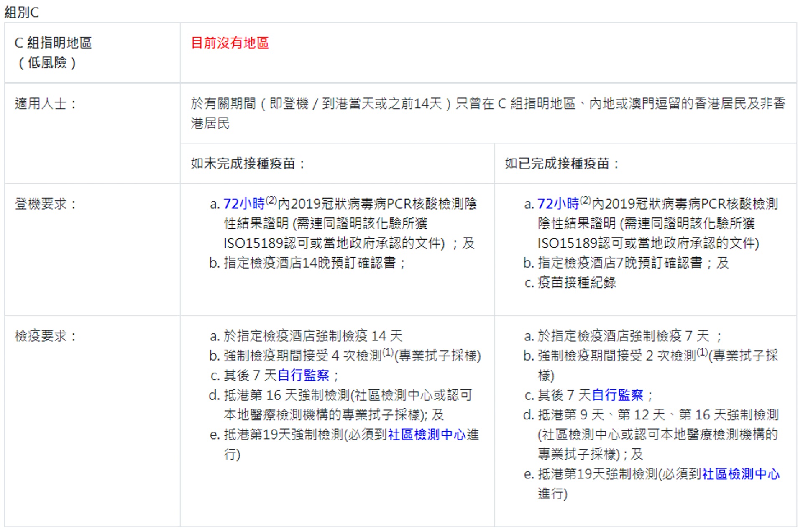Open 社區檢測中心 link in the unvaccinated column
Image resolution: width=803 pixels, height=532 pixels.
click(x=427, y=435)
